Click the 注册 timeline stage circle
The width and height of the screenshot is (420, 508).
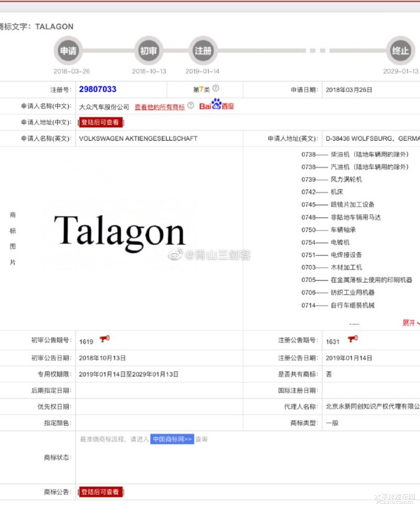point(203,50)
